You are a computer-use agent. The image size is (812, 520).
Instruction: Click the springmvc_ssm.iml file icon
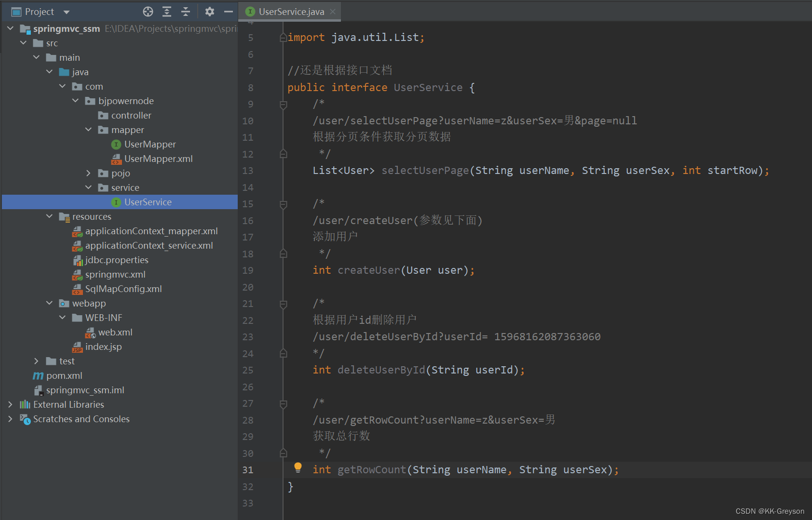pos(38,390)
